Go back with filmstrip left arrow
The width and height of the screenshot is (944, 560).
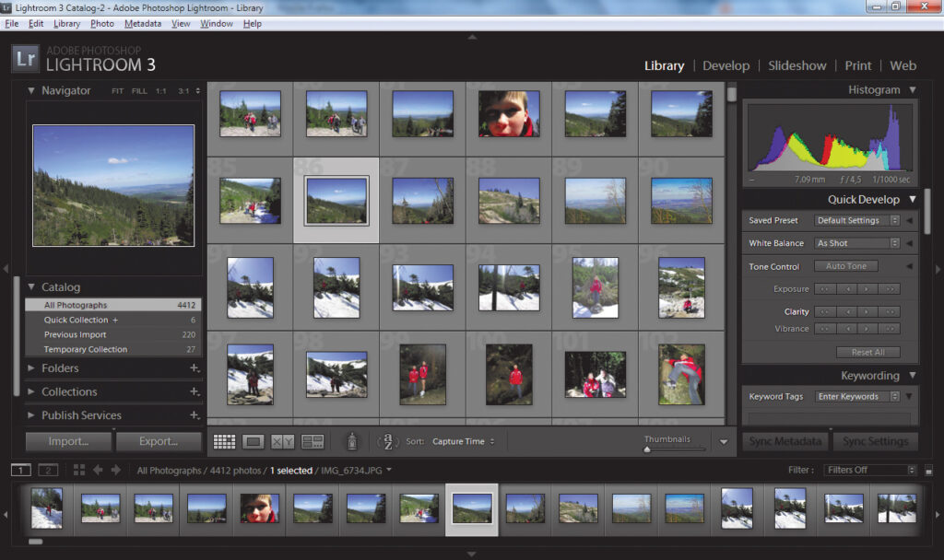click(x=98, y=471)
